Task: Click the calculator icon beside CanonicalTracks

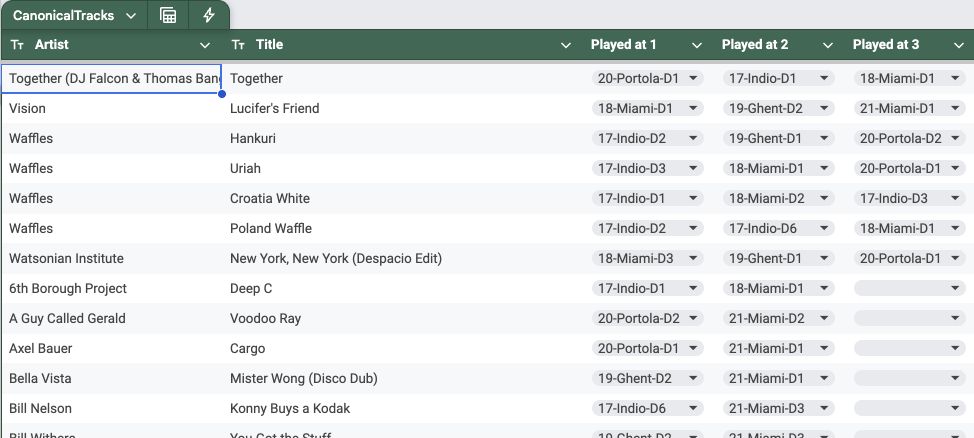Action: pos(168,16)
